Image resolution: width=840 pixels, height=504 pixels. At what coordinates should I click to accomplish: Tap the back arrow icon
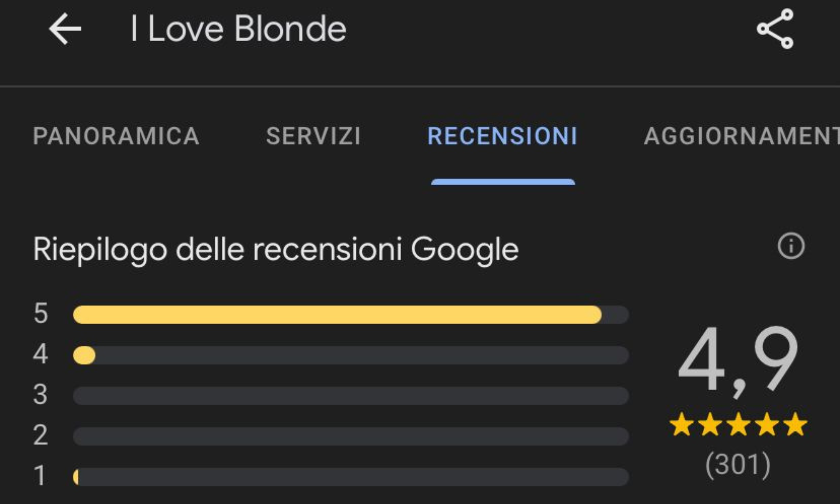[x=65, y=29]
